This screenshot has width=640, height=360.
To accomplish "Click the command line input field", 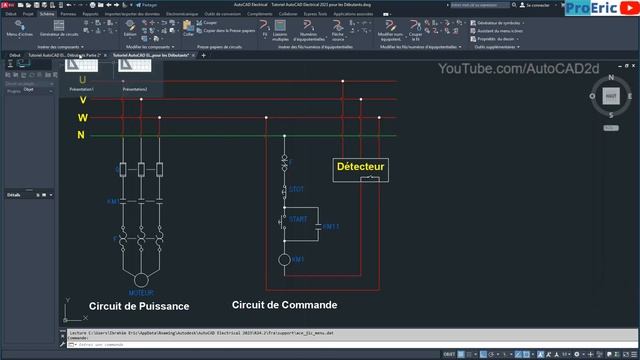I will pos(351,345).
